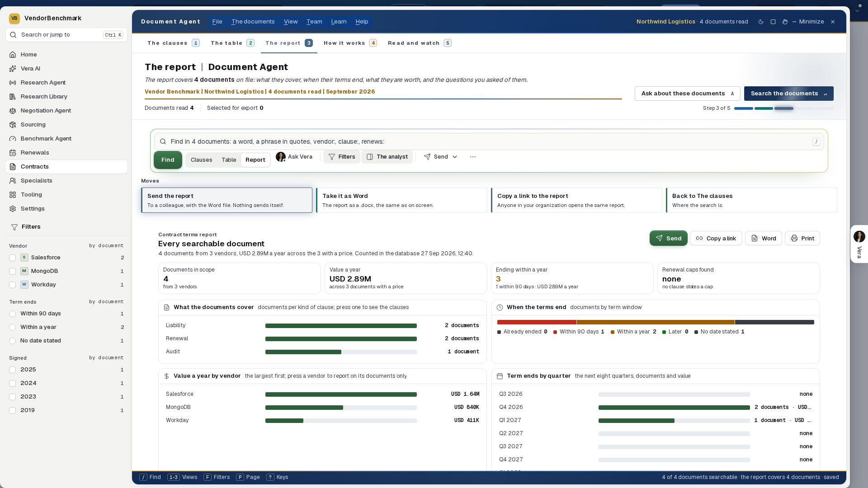Click the Print button with the printer icon
The image size is (868, 488).
pyautogui.click(x=802, y=238)
